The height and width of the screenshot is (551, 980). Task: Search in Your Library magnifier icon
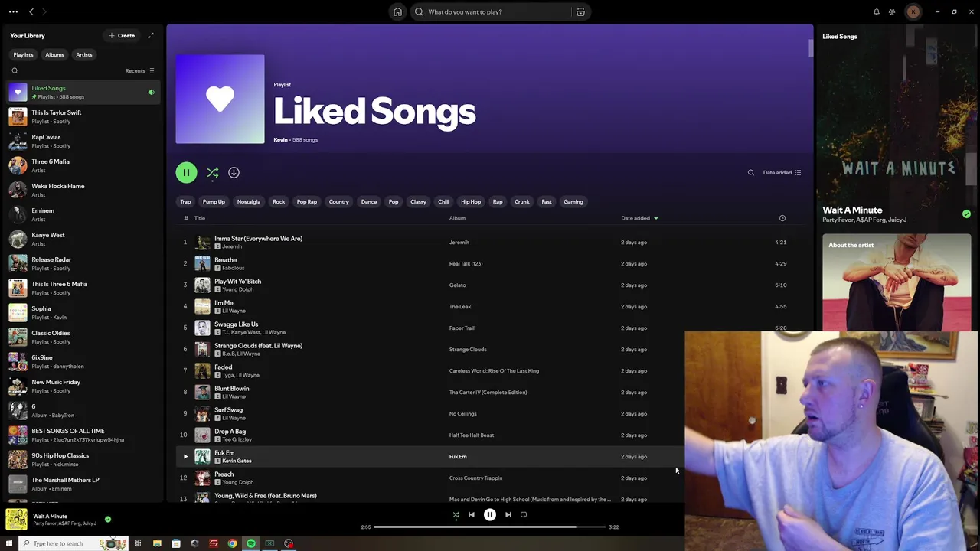[15, 70]
